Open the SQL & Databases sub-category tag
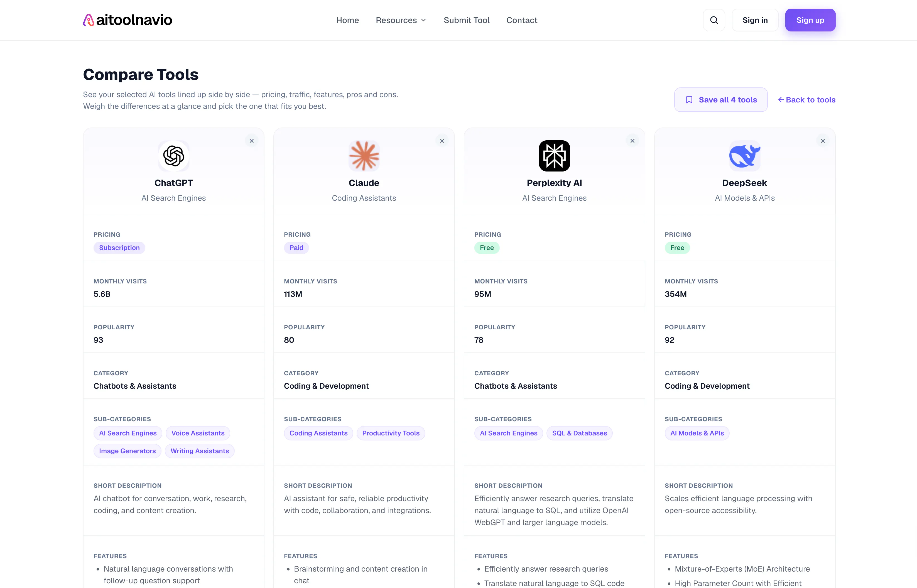 580,433
